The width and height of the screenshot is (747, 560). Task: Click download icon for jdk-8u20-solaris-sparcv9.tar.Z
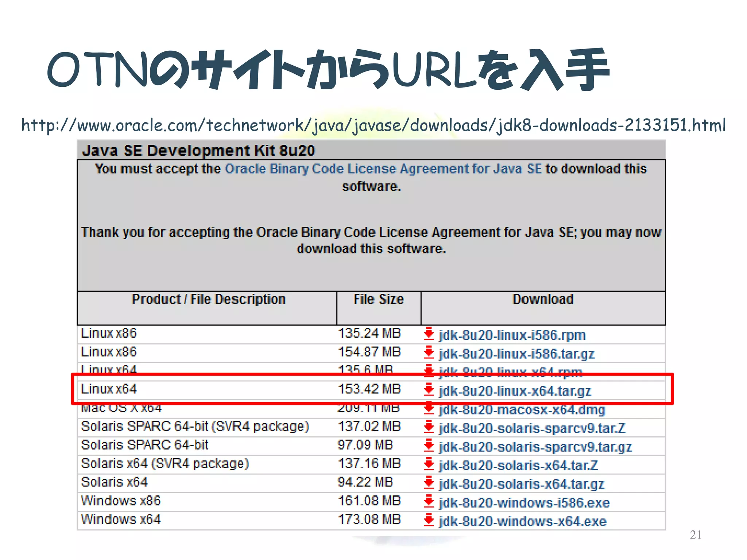coord(429,427)
